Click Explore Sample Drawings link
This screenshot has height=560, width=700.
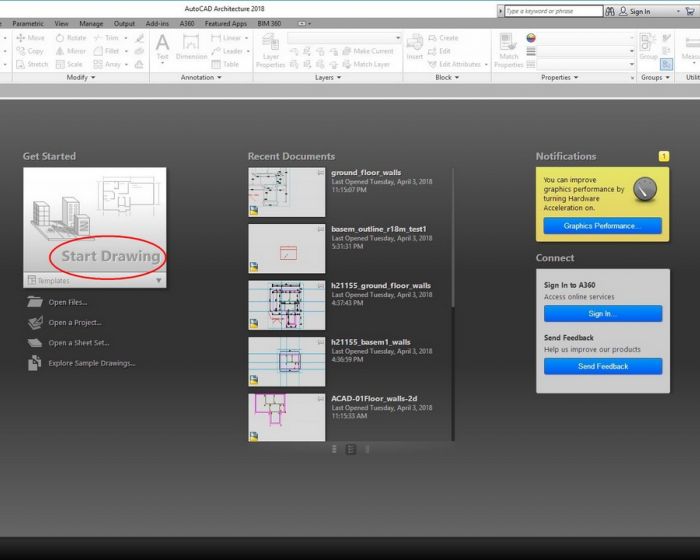click(x=92, y=363)
